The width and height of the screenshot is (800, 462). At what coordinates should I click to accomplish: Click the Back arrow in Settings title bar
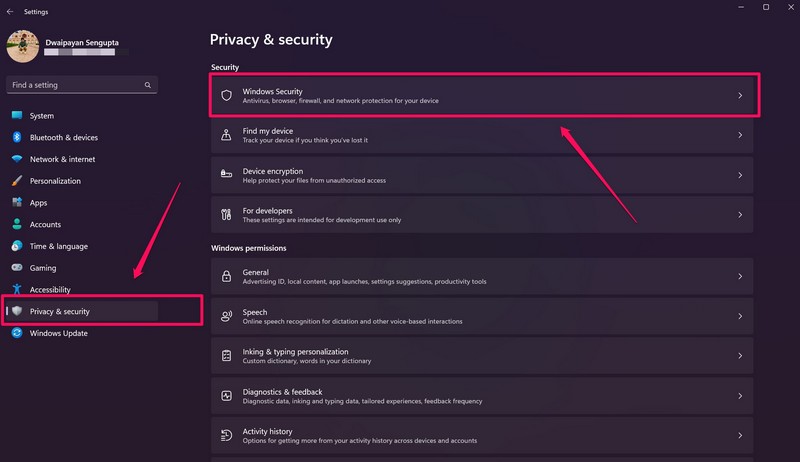click(9, 11)
